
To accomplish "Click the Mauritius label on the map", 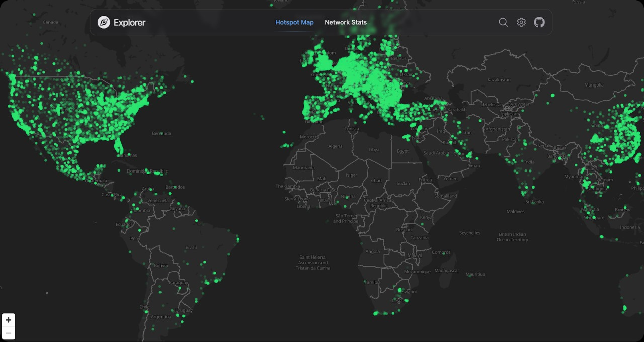I will 475,274.
